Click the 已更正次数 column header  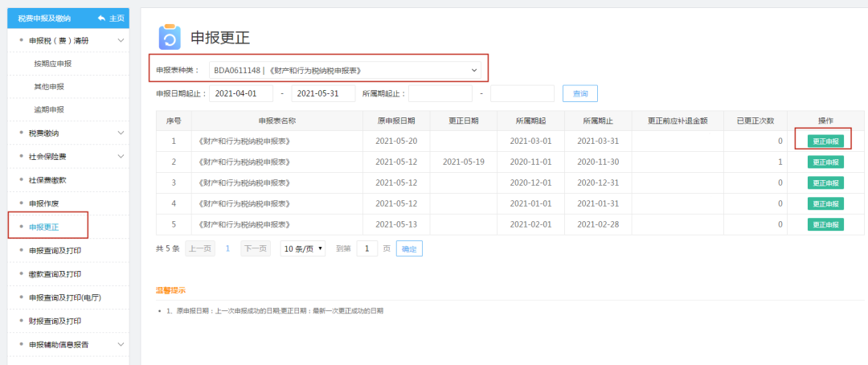coord(755,120)
